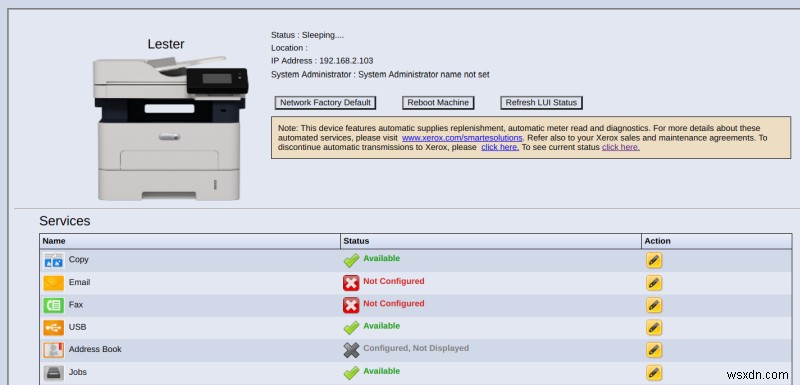
Task: Click the System Administrator name line
Action: 380,74
